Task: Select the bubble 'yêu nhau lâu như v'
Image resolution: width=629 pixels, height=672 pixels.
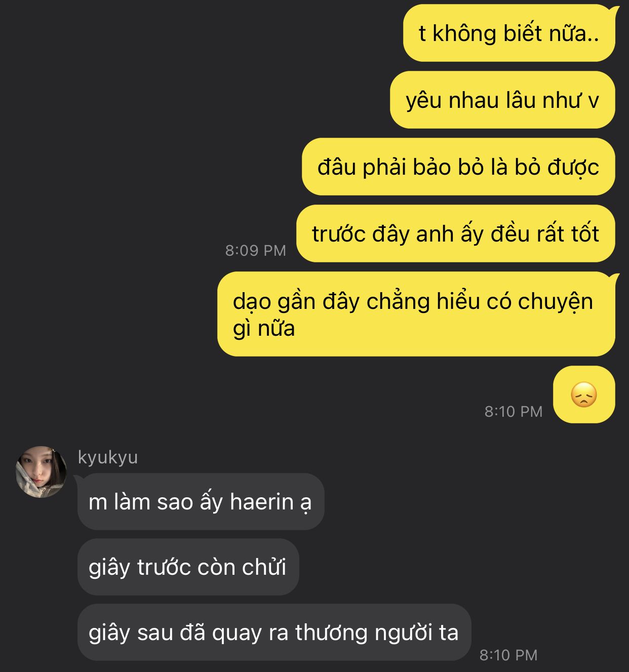Action: click(502, 100)
